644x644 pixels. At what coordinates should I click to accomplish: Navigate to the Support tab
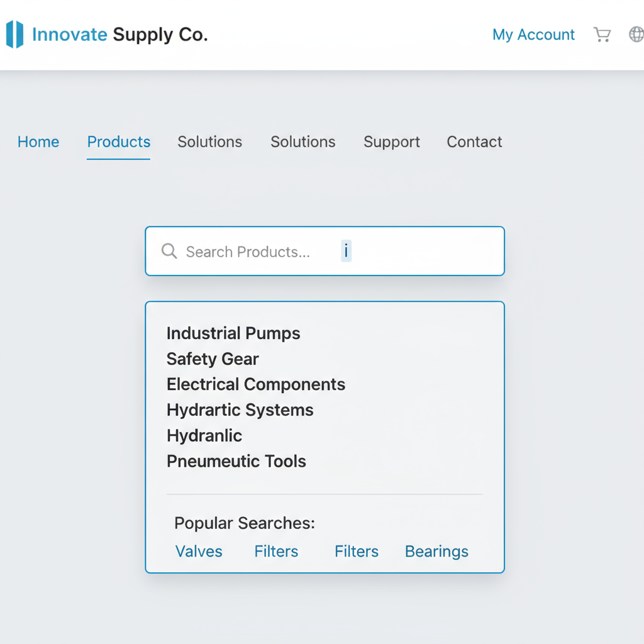[392, 142]
